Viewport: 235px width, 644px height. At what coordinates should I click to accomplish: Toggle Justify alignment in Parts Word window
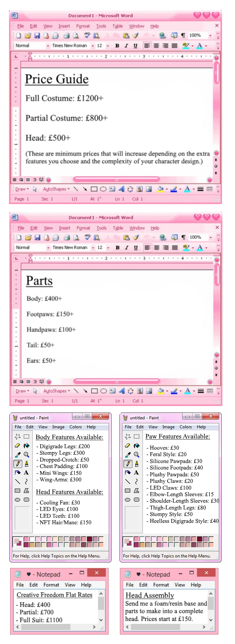(175, 248)
